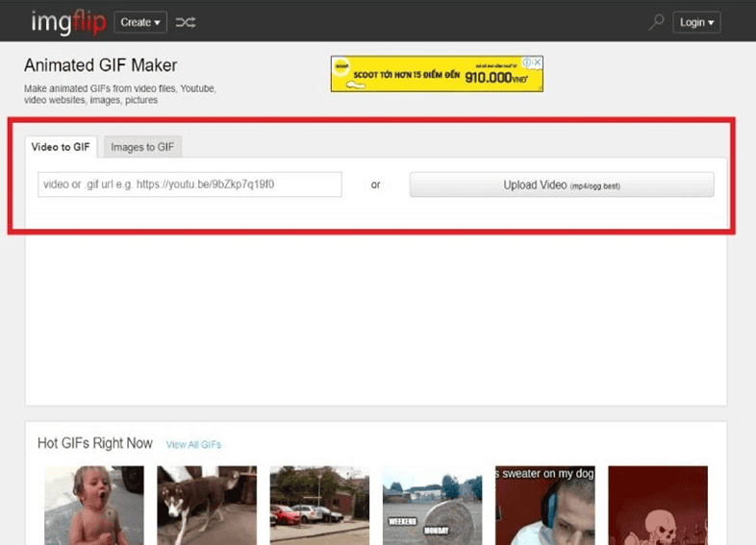
Task: Open search with the magnifier icon
Action: click(x=656, y=22)
